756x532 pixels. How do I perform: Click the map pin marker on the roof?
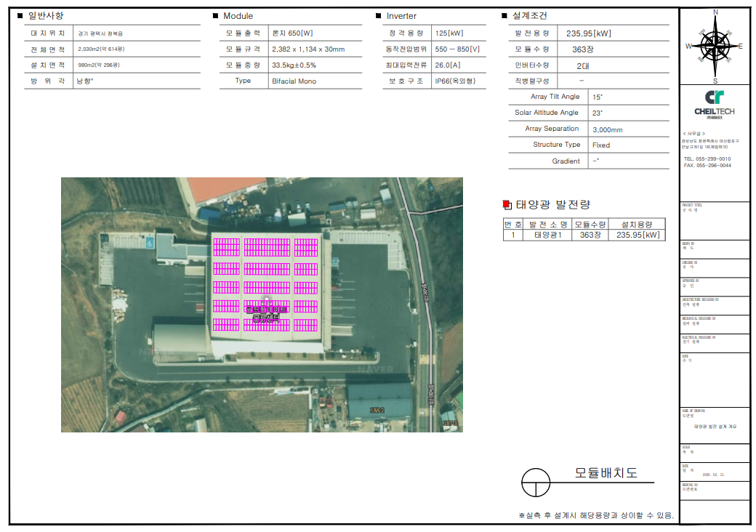pos(266,299)
